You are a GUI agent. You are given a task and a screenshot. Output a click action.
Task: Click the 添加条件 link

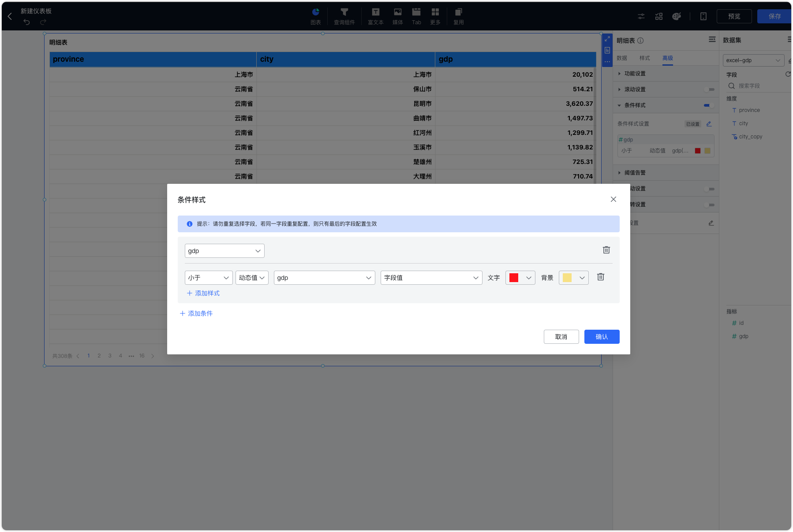click(196, 313)
